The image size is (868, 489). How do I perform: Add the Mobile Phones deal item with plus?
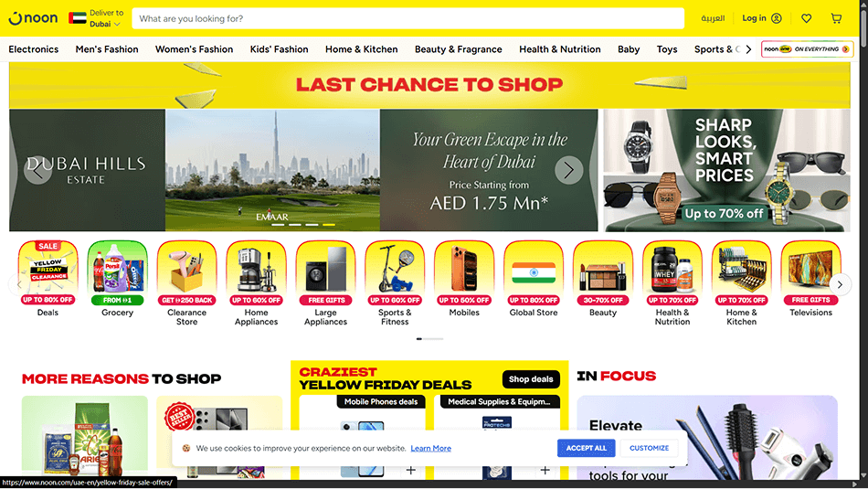pos(411,470)
